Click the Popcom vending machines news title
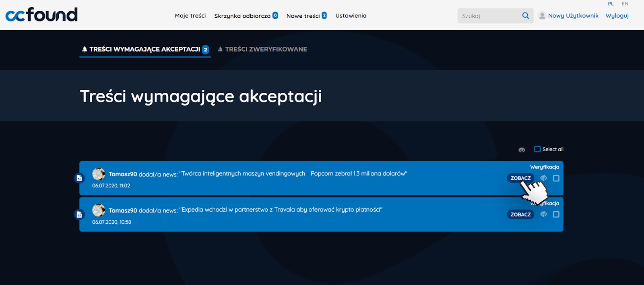644x285 pixels. pyautogui.click(x=293, y=174)
